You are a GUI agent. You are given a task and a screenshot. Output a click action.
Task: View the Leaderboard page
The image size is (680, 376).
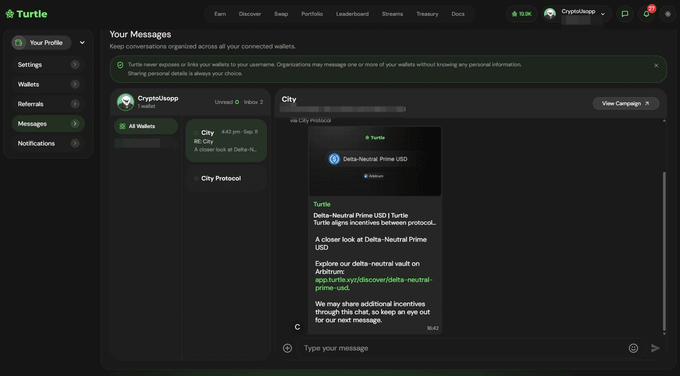tap(352, 14)
